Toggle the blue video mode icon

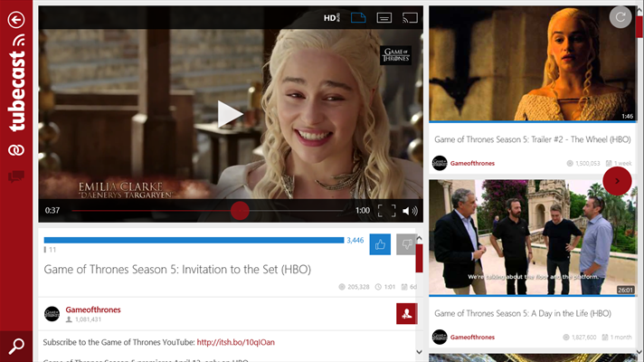[x=358, y=18]
